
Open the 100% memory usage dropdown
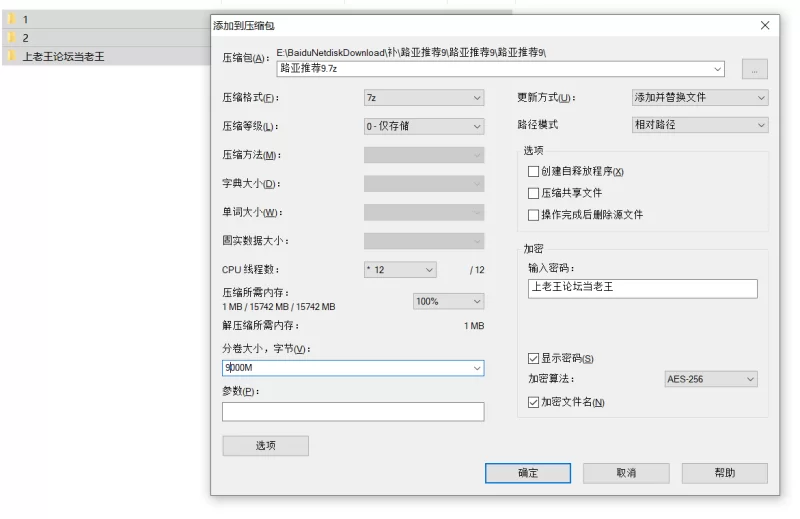pos(448,301)
